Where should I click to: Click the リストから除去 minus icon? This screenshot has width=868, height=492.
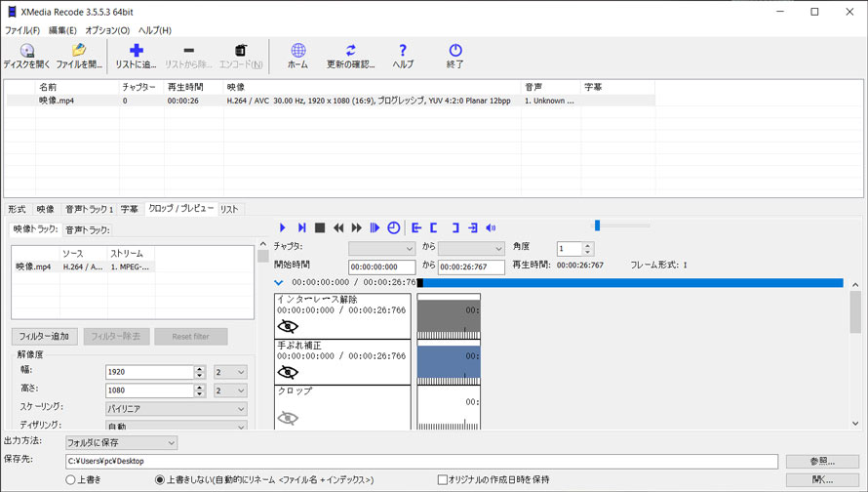point(188,51)
